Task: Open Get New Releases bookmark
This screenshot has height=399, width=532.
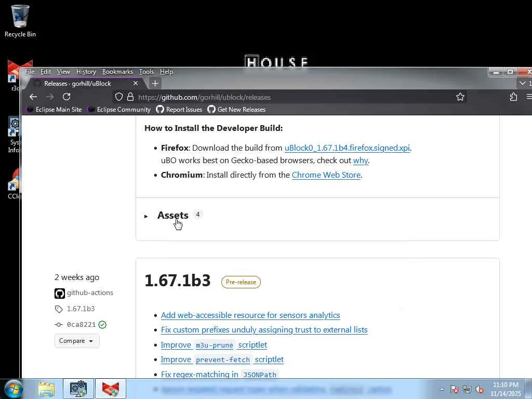Action: coord(236,109)
